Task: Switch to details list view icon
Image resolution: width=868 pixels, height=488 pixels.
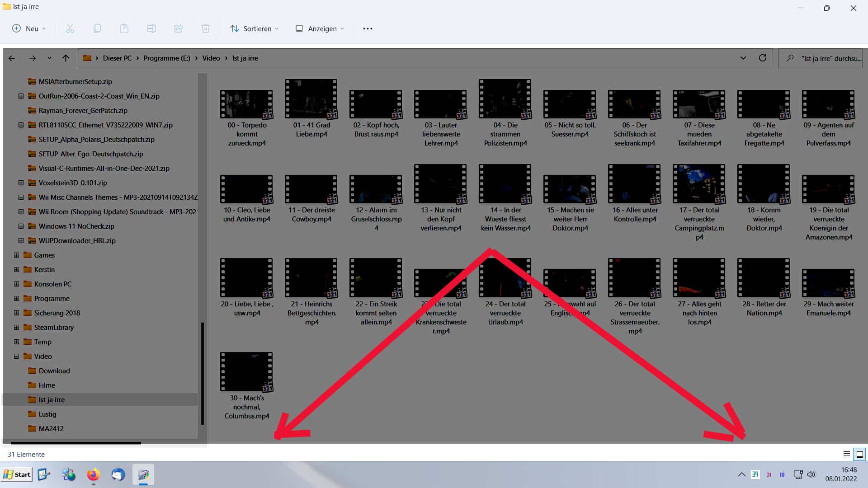Action: [847, 455]
